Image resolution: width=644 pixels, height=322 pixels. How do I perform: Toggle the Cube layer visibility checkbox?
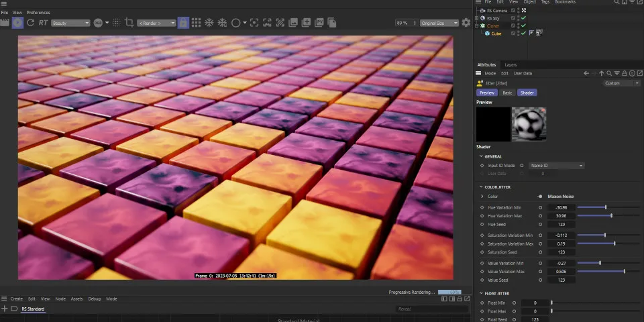513,33
